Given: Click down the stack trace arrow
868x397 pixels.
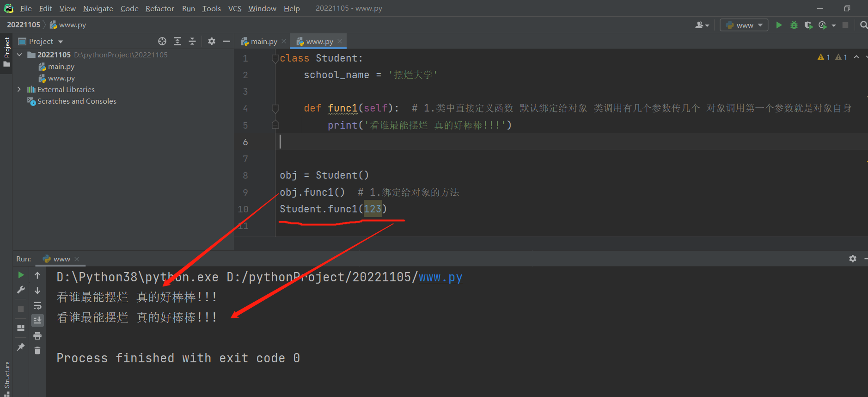Looking at the screenshot, I should [x=37, y=291].
